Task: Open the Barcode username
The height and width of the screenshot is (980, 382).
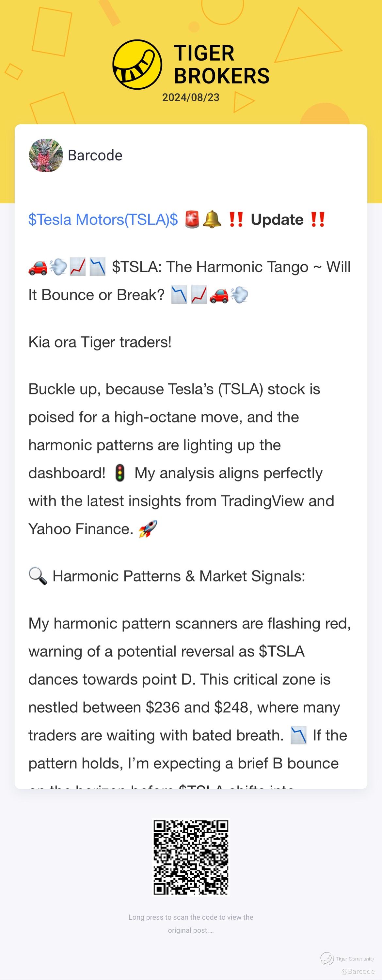Action: 95,155
